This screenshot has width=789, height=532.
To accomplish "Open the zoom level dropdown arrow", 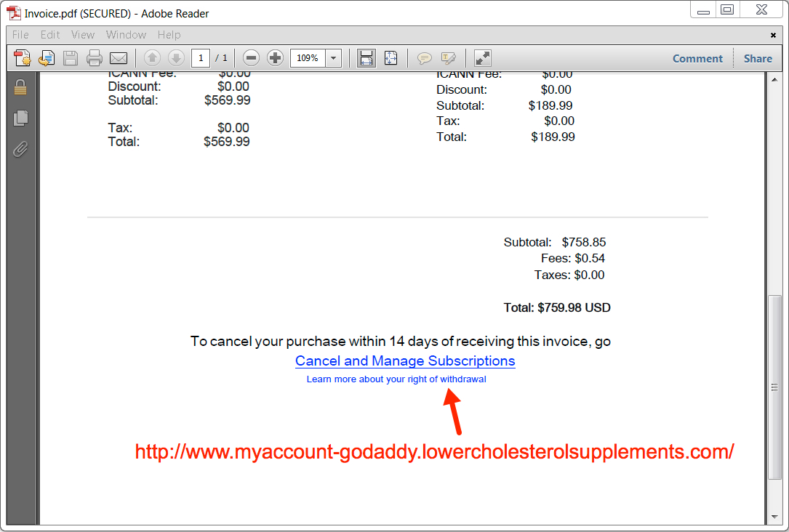I will pyautogui.click(x=333, y=58).
